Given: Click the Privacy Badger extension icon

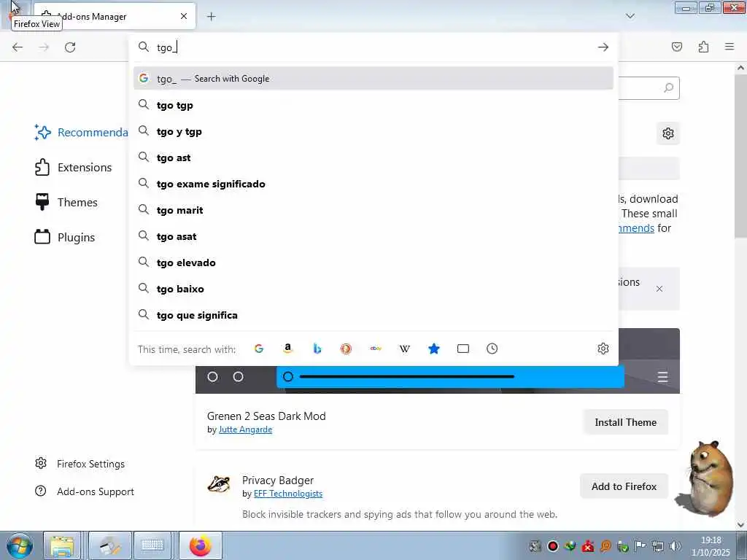Looking at the screenshot, I should (x=219, y=484).
